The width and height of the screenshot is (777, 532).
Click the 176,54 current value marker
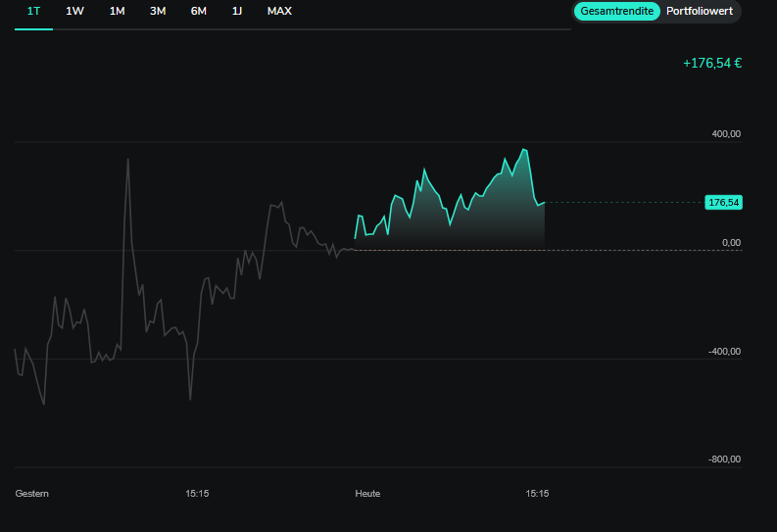(x=723, y=202)
